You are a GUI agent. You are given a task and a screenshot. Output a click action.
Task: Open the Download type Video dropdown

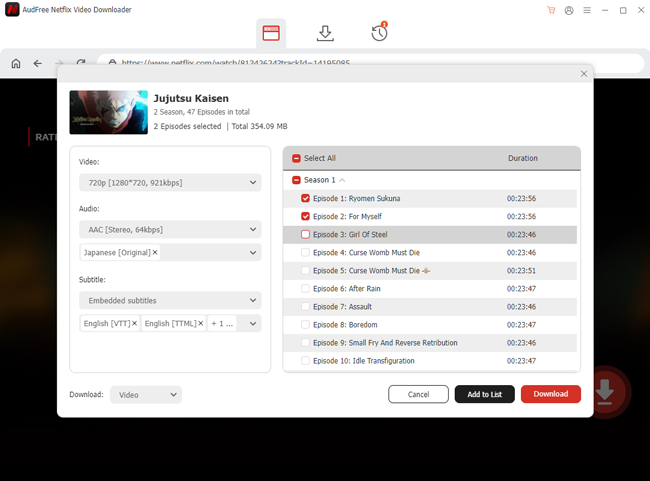coord(146,395)
